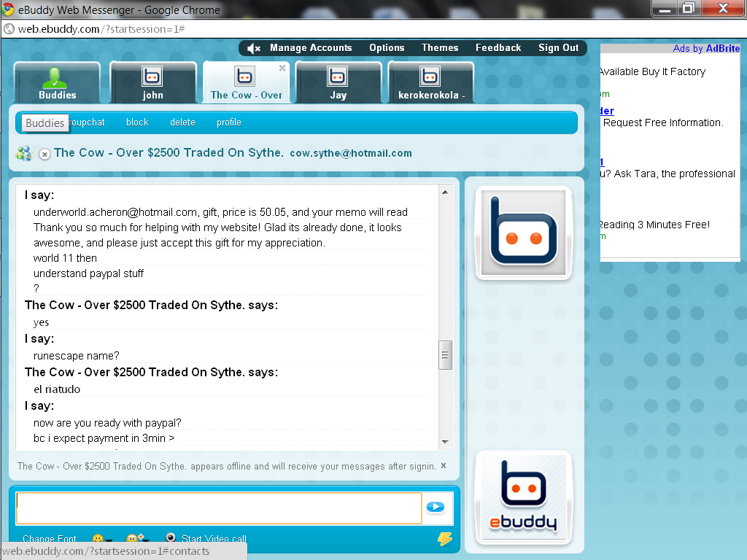
Task: Click the Ads by AdBrite link
Action: 706,48
